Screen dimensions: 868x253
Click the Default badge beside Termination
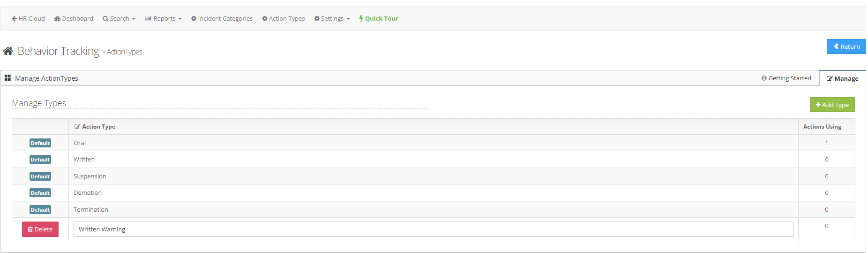[x=40, y=210]
